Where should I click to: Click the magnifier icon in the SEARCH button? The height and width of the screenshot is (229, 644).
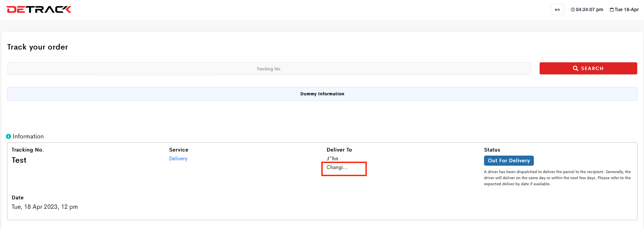[x=576, y=68]
